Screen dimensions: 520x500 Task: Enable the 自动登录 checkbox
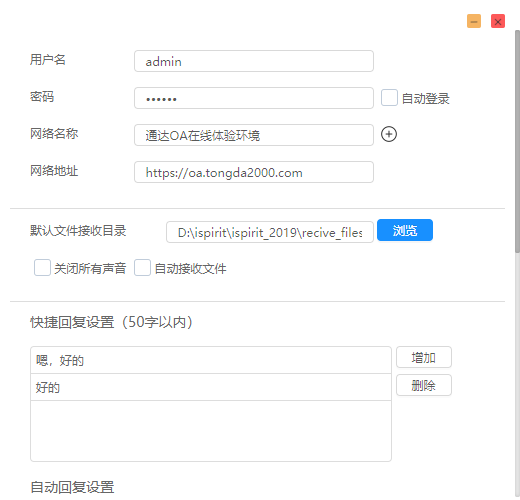click(x=389, y=98)
